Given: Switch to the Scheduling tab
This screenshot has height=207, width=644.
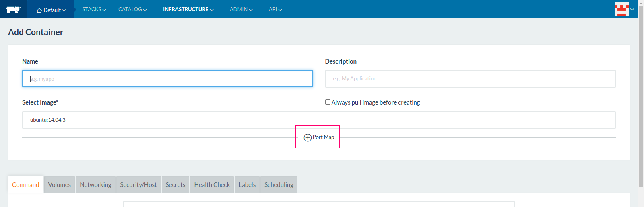Looking at the screenshot, I should pos(279,185).
